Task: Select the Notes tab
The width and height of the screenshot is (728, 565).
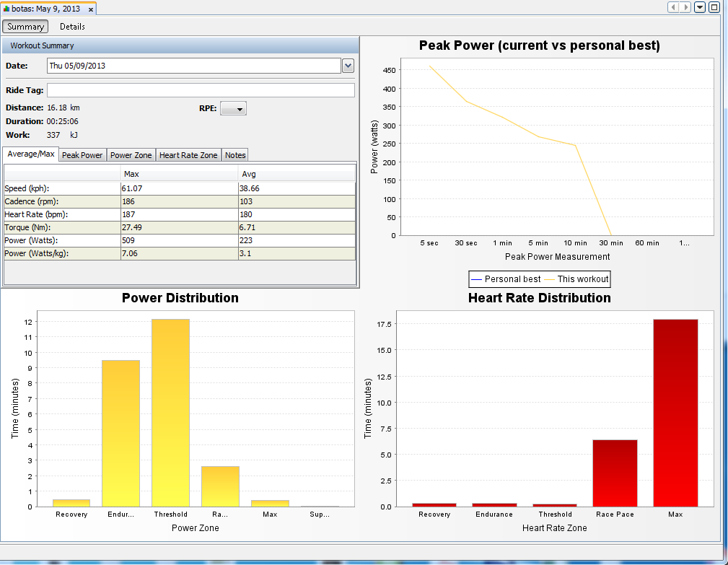Action: tap(235, 155)
